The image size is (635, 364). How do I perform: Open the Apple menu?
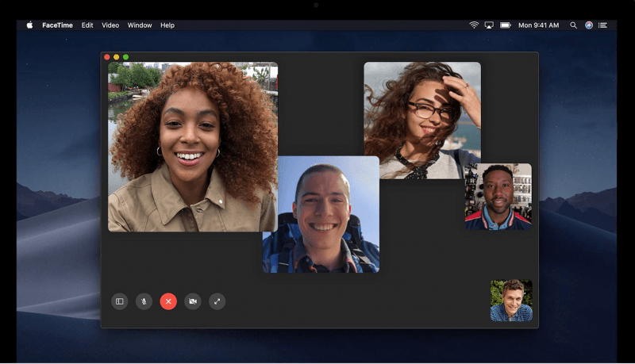click(x=29, y=25)
